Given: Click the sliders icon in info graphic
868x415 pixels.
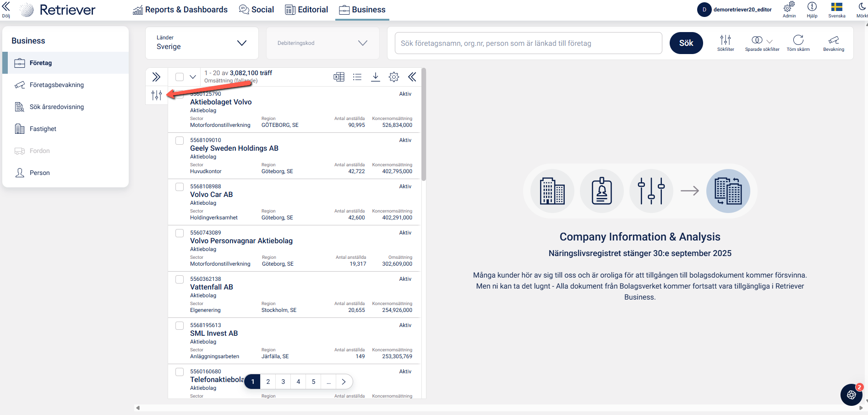Looking at the screenshot, I should tap(651, 191).
